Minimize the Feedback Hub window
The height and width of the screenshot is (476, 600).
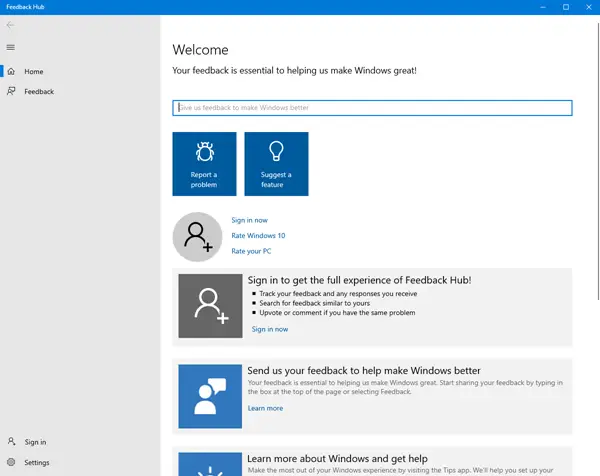543,7
